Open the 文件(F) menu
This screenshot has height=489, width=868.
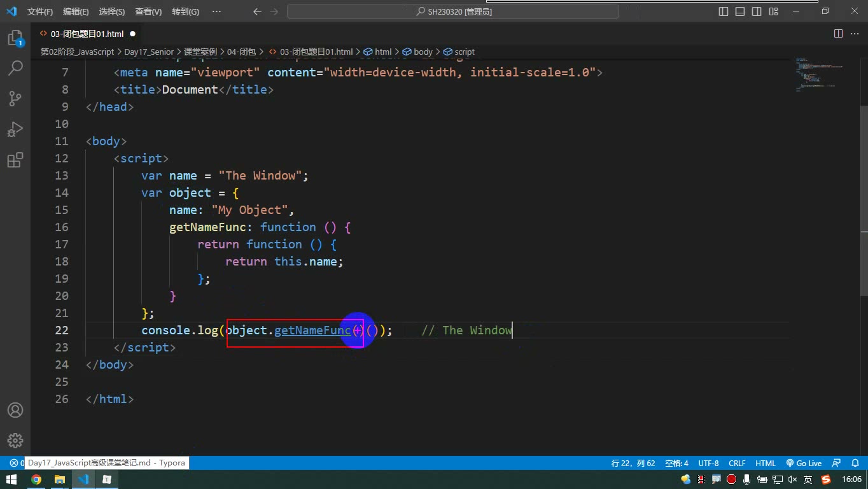point(40,11)
